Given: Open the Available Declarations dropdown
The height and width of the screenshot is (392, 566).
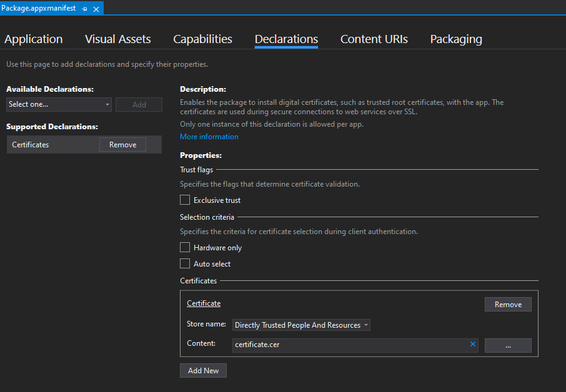Looking at the screenshot, I should [59, 104].
